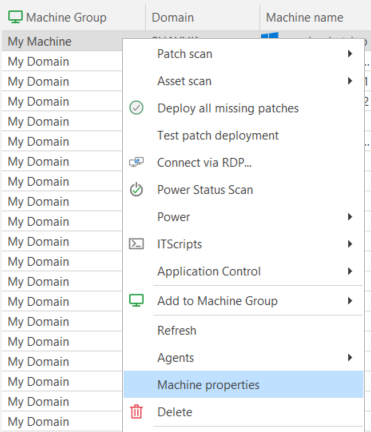Click the Connect via RDP computers icon
Viewport: 371px width, 432px height.
[136, 162]
